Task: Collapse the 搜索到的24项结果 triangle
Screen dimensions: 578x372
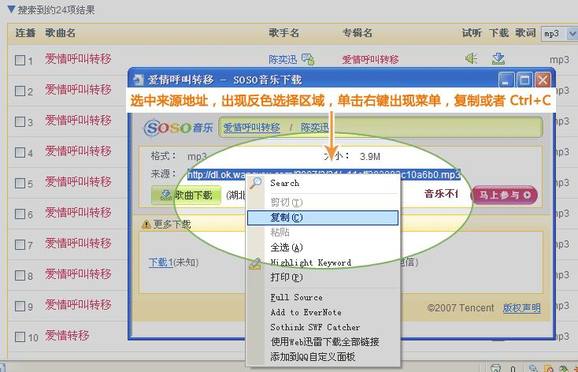Action: click(x=11, y=10)
